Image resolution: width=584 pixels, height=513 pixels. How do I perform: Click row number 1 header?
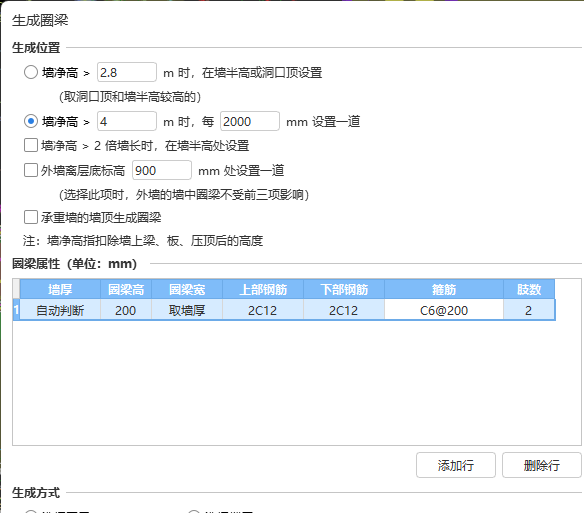(16, 310)
